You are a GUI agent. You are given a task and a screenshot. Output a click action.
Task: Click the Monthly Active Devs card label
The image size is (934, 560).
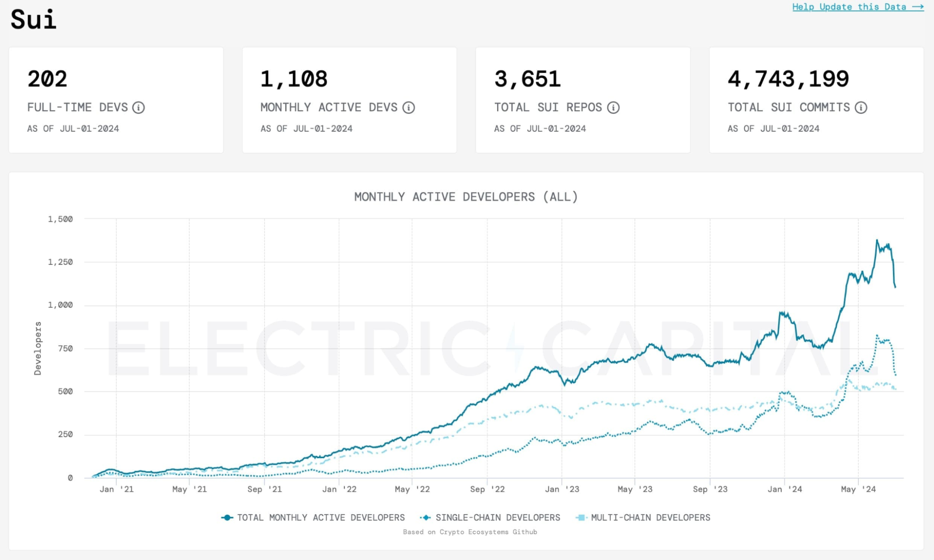tap(329, 107)
